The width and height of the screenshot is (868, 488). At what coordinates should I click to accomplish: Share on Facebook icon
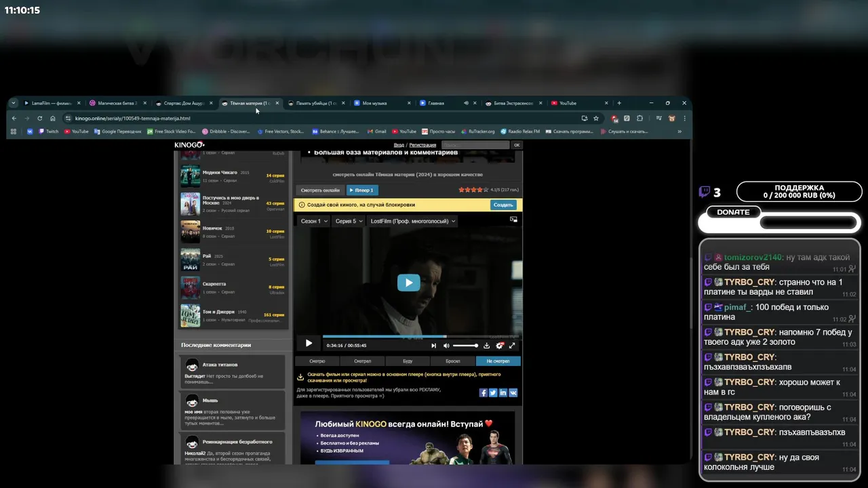484,392
